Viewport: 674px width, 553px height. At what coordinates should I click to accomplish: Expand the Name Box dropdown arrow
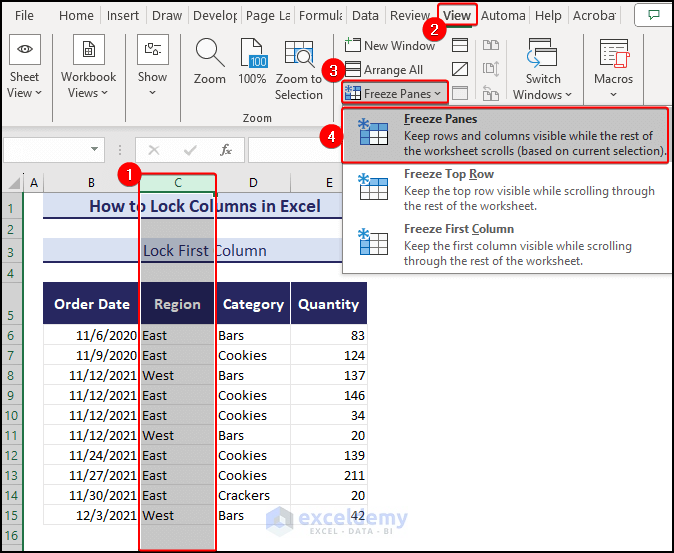click(x=94, y=149)
